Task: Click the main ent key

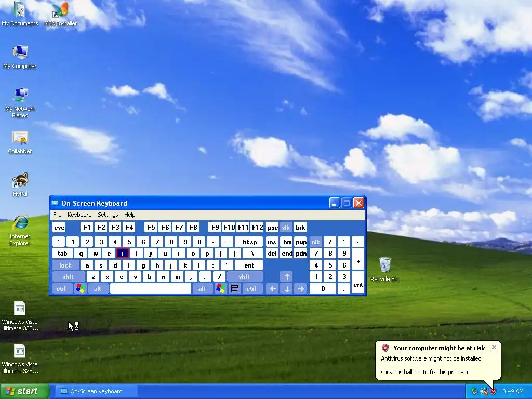Action: (x=249, y=265)
